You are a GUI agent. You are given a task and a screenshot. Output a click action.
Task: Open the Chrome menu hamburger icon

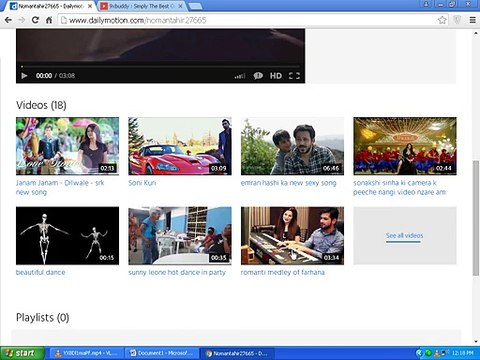[473, 20]
